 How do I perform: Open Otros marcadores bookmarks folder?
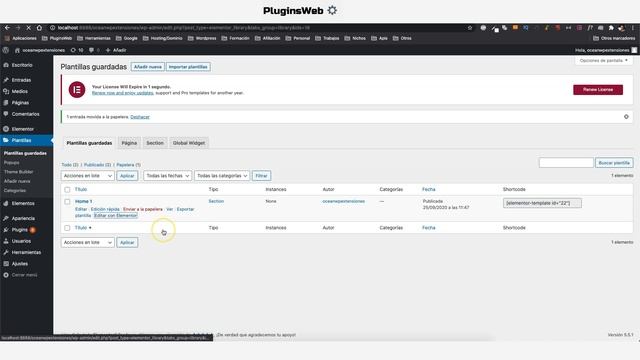point(614,38)
